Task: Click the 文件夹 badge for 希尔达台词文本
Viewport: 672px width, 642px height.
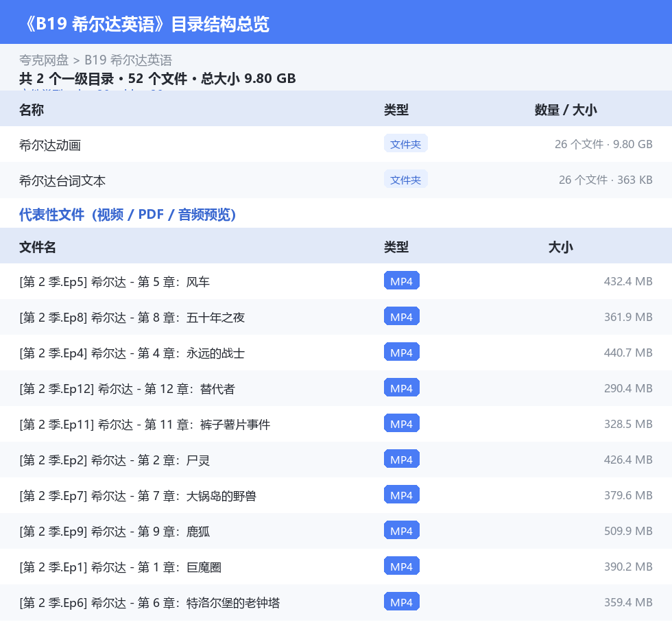Action: pyautogui.click(x=405, y=180)
